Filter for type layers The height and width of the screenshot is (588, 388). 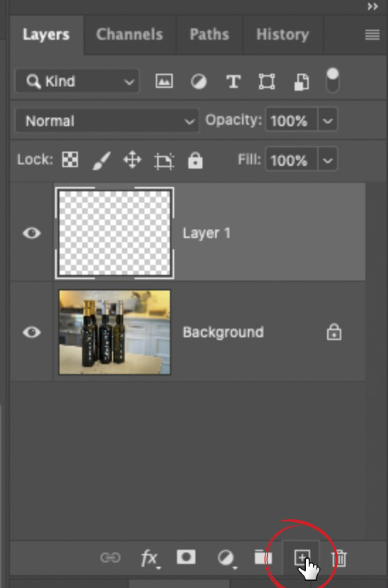tap(233, 81)
